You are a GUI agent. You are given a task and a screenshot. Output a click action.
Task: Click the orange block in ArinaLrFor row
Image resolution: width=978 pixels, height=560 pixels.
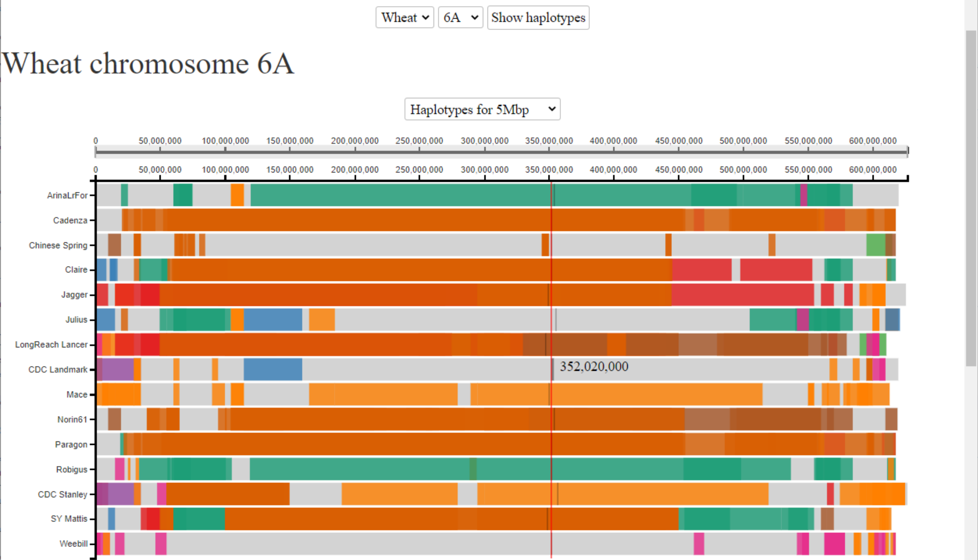point(237,195)
